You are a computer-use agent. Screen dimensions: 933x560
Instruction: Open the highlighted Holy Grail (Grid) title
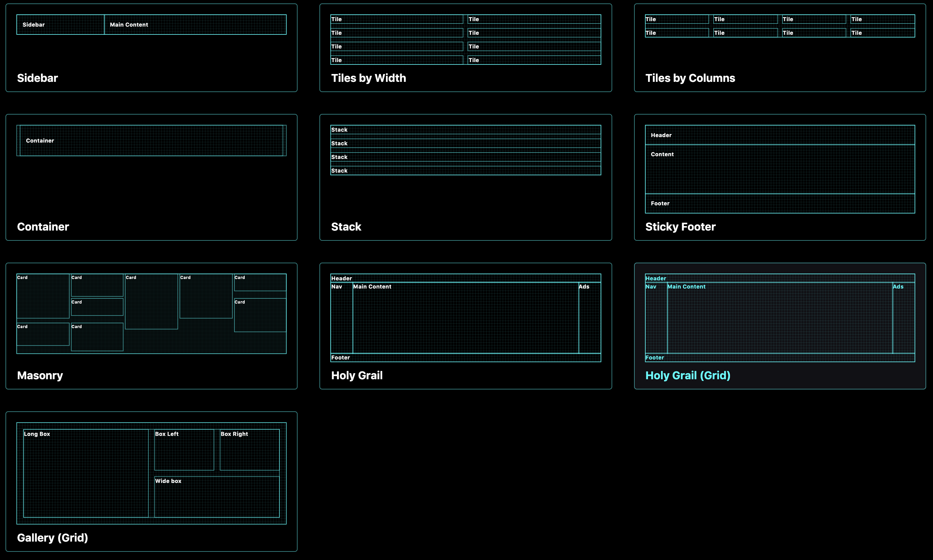click(688, 375)
